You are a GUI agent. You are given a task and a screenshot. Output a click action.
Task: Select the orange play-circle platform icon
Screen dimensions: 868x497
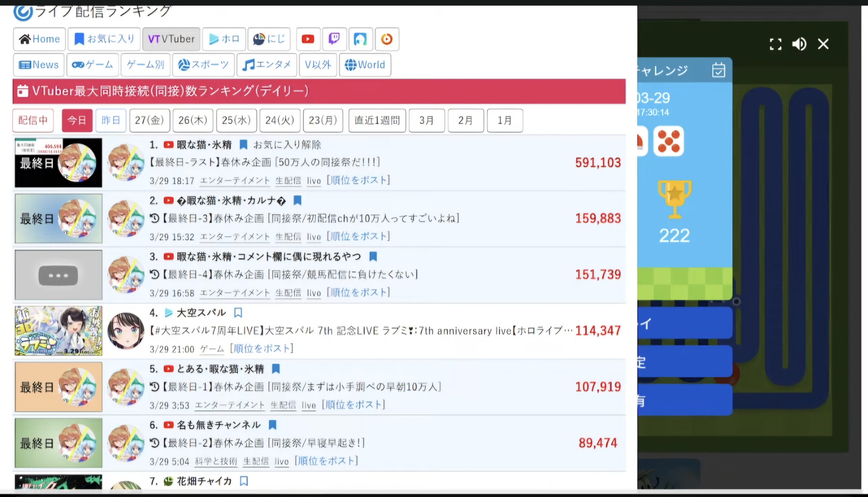point(387,39)
